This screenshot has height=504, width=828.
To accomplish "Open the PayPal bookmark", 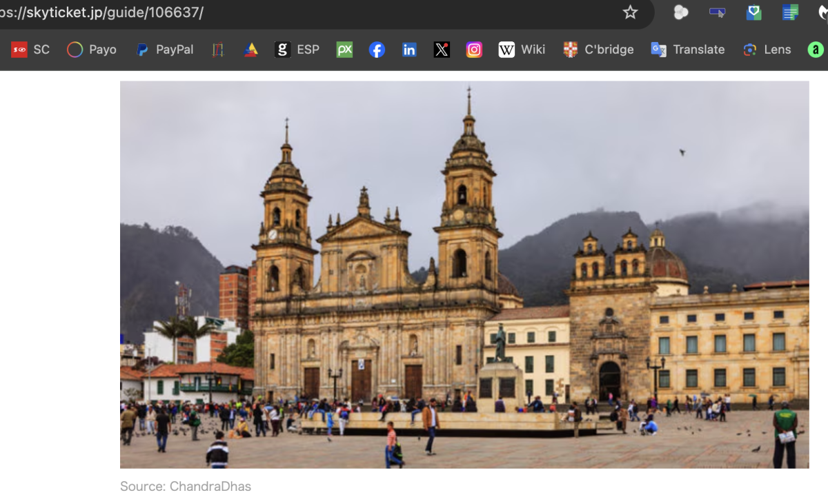I will pos(165,50).
